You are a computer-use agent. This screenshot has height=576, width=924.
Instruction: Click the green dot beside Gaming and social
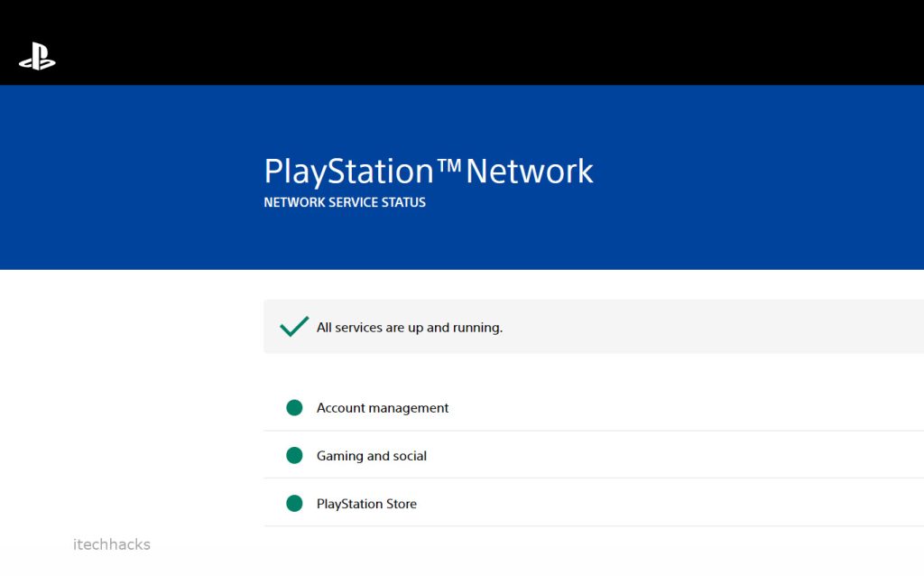coord(294,456)
